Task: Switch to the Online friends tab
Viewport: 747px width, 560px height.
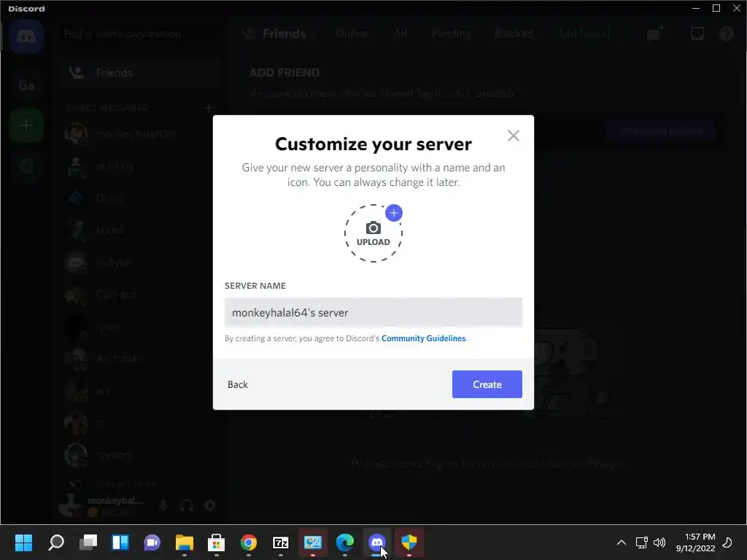Action: [352, 34]
